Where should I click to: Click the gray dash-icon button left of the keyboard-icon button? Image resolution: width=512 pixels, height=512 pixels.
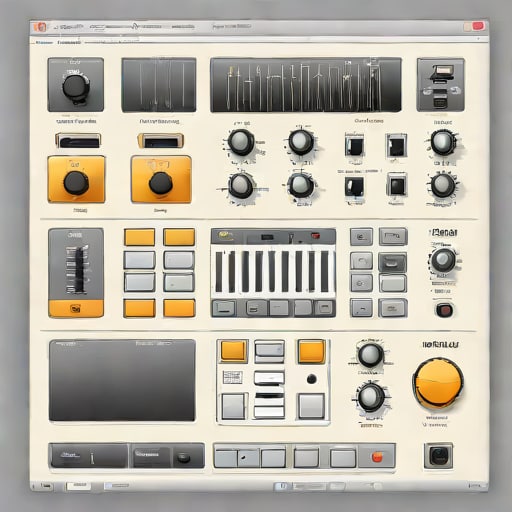[361, 308]
